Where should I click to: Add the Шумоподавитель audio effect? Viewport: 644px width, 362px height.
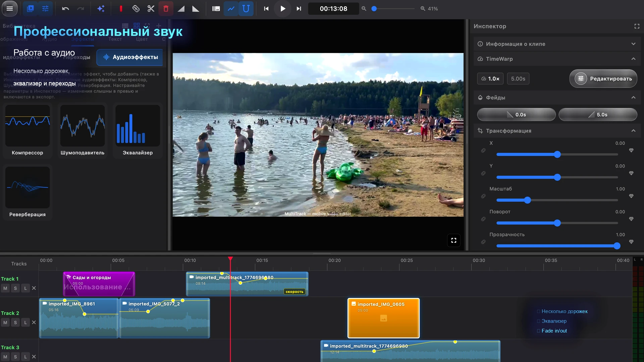pos(83,131)
